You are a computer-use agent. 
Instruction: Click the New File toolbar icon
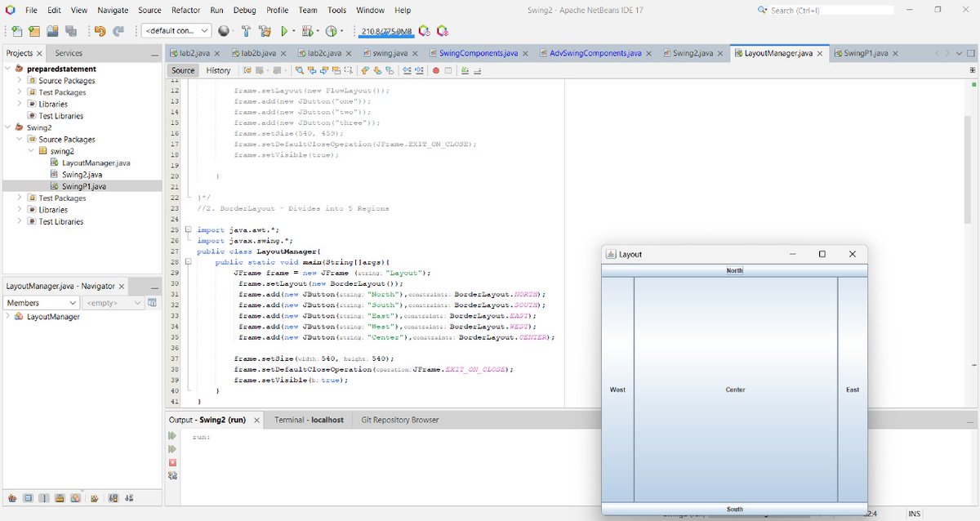pyautogui.click(x=17, y=31)
